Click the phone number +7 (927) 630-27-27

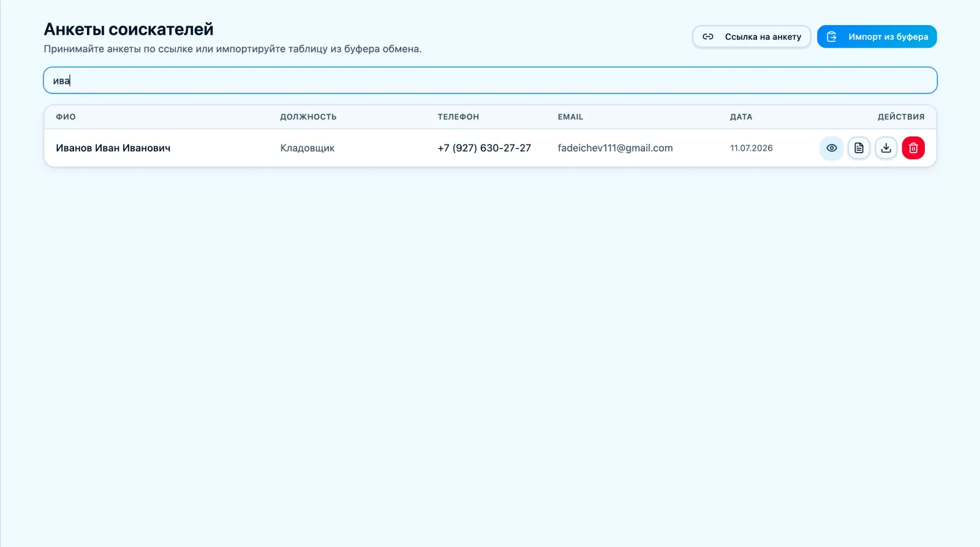point(484,148)
